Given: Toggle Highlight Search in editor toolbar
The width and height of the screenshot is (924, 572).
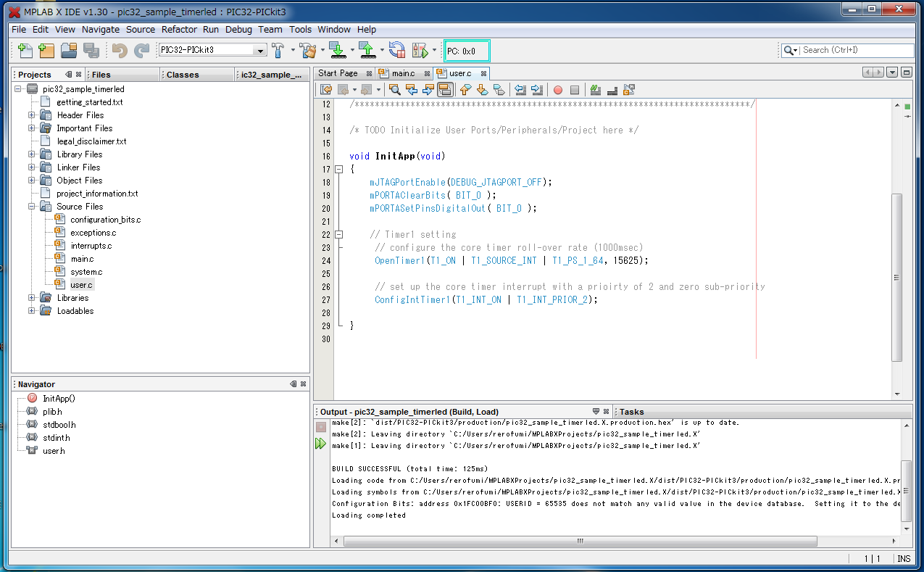Looking at the screenshot, I should [x=446, y=90].
